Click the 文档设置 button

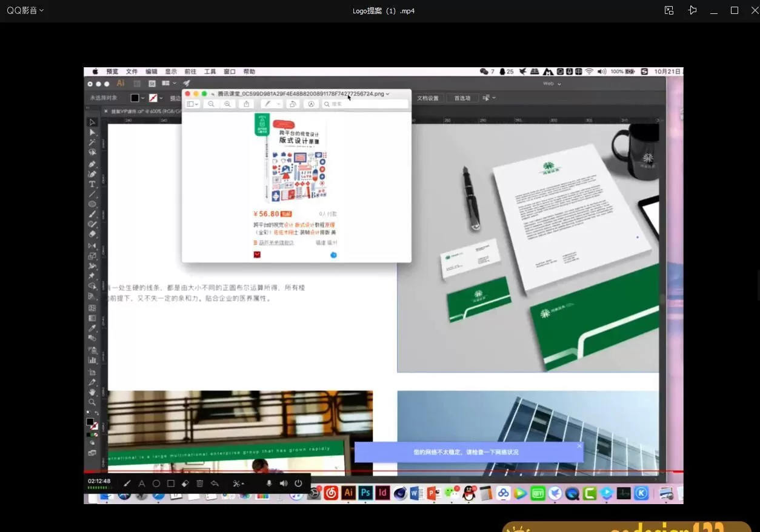(x=427, y=98)
